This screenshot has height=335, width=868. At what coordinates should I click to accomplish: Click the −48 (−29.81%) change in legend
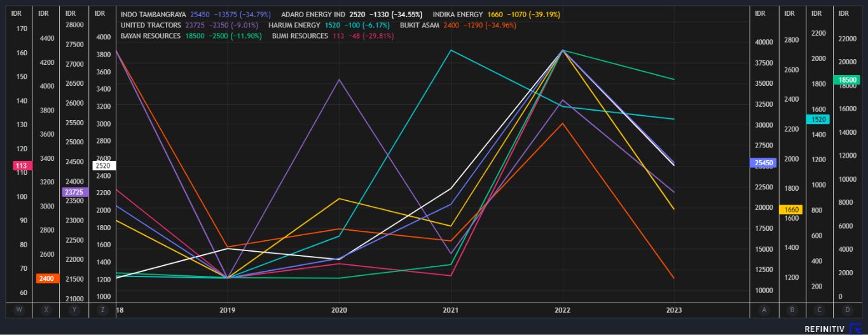(x=371, y=36)
